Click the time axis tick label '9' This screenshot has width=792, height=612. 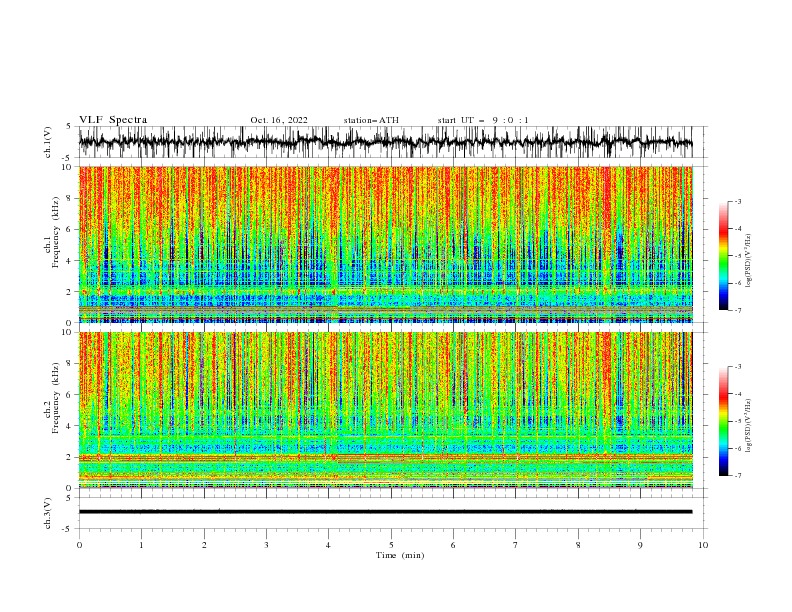pyautogui.click(x=640, y=545)
